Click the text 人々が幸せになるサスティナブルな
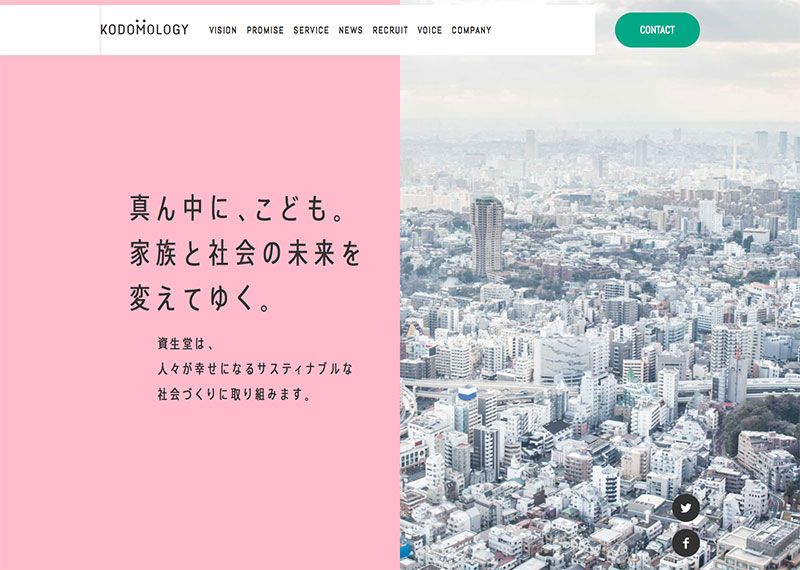Image resolution: width=800 pixels, height=570 pixels. pyautogui.click(x=255, y=368)
